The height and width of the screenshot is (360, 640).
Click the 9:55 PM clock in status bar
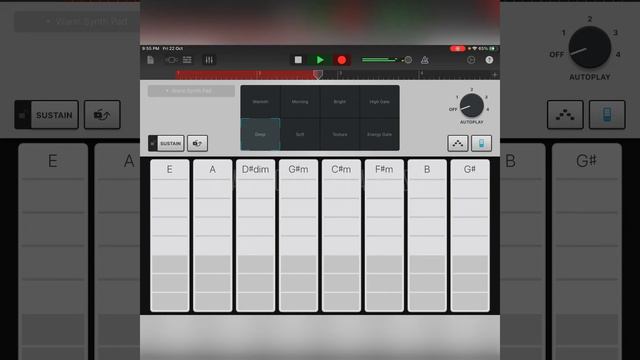pyautogui.click(x=151, y=49)
